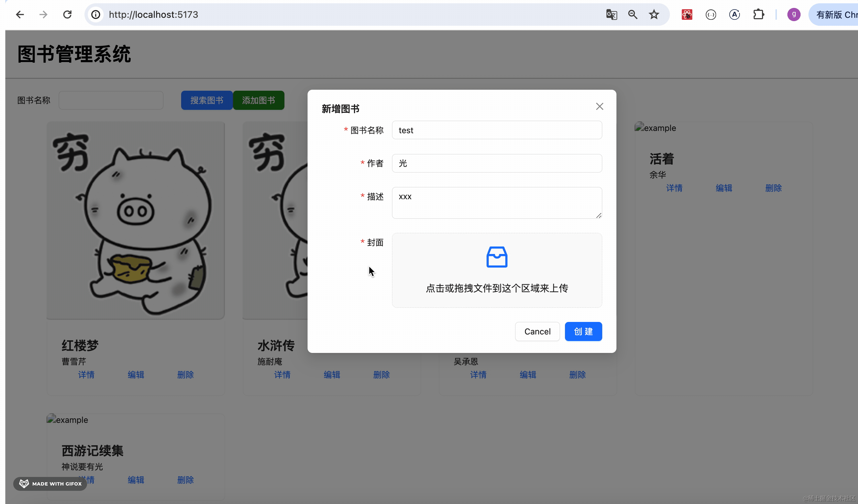858x504 pixels.
Task: Click the forward navigation arrow
Action: coord(43,15)
